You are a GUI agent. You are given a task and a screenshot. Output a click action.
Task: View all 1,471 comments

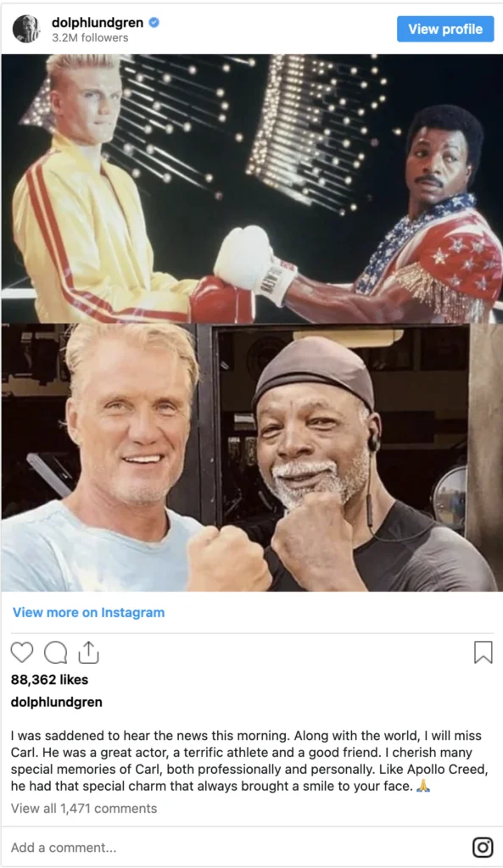pyautogui.click(x=84, y=808)
